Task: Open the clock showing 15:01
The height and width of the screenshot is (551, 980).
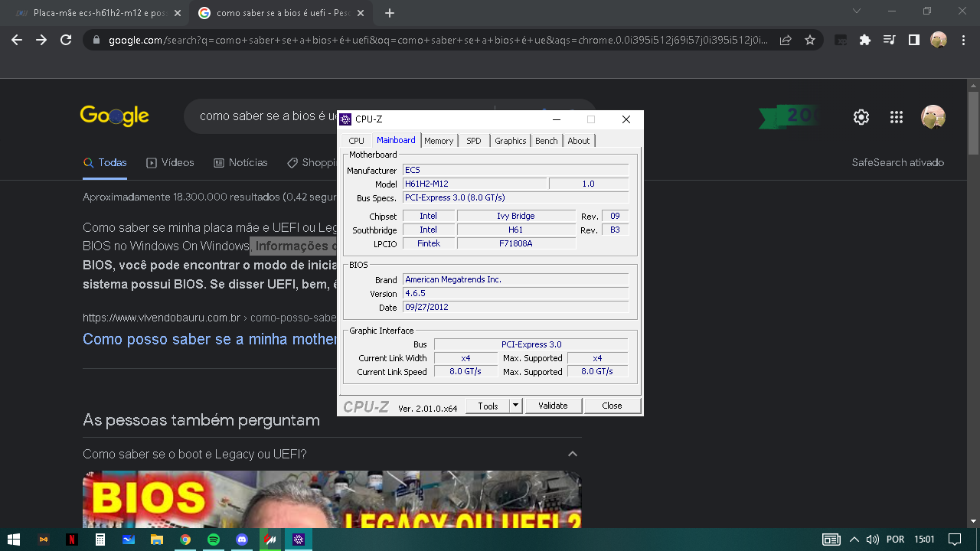Action: coord(924,540)
